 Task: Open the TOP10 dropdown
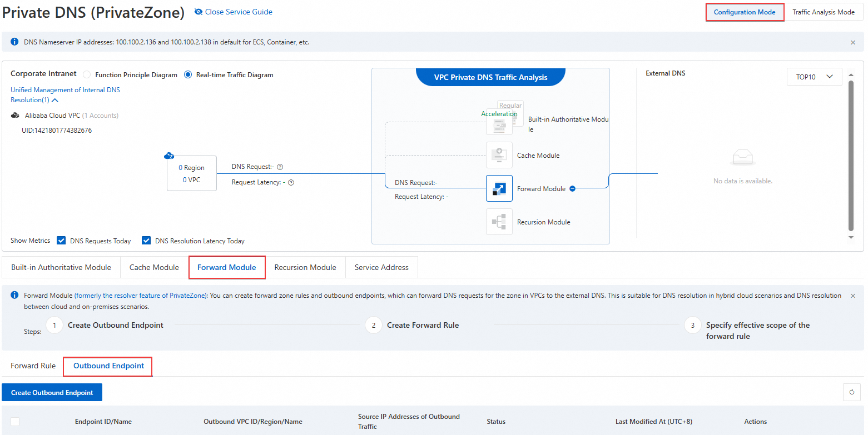point(814,77)
